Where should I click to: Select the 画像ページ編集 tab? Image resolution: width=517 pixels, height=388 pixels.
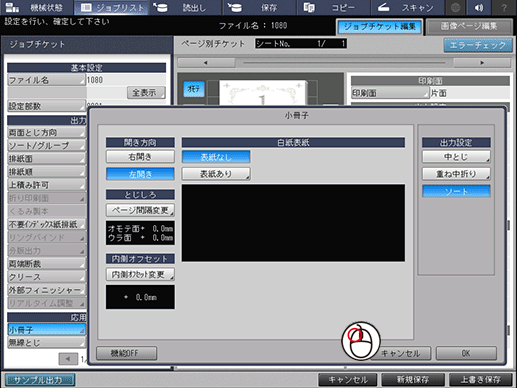tap(469, 27)
